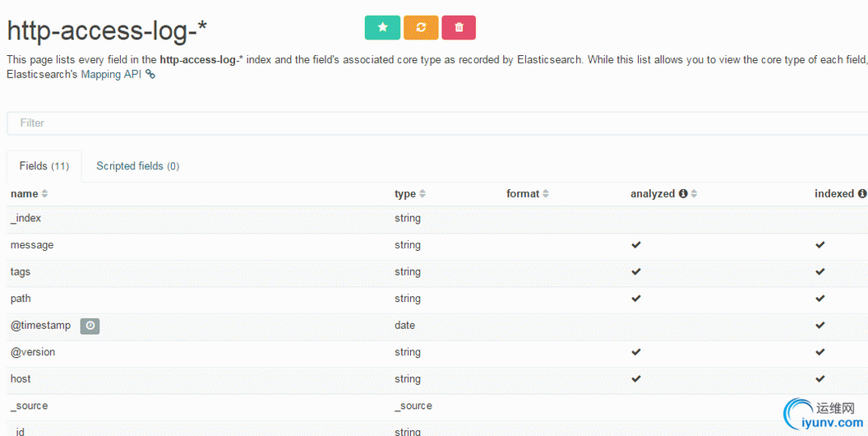Click string type in the message row
This screenshot has height=436, width=868.
tap(408, 245)
